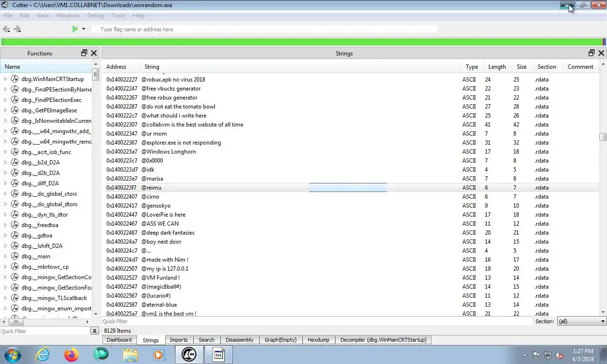607x364 pixels.
Task: Select the @Windows Longhorn string row
Action: point(351,152)
